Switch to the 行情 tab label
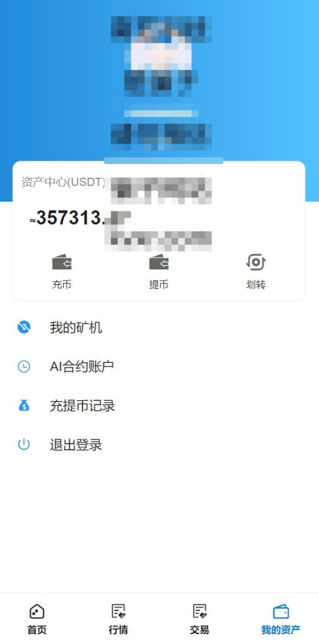 [118, 629]
